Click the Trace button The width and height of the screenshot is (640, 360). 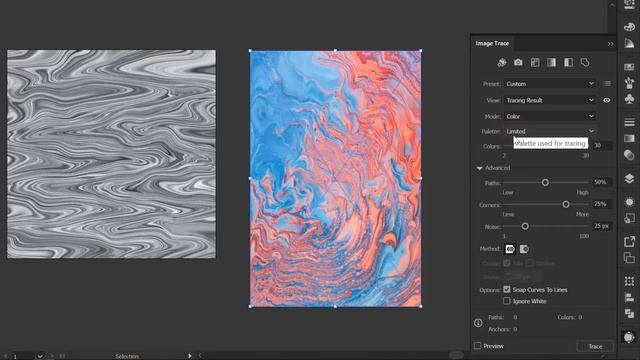coord(595,346)
